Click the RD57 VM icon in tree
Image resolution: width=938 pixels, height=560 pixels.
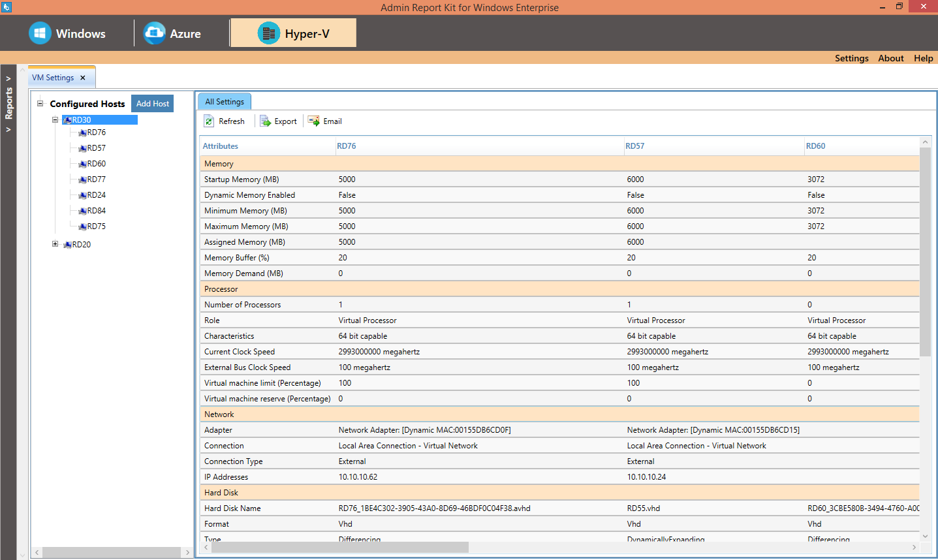click(82, 148)
